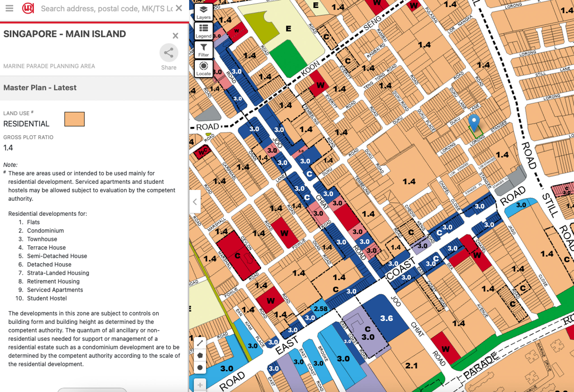Collapse the side panel with the arrow

[x=195, y=202]
